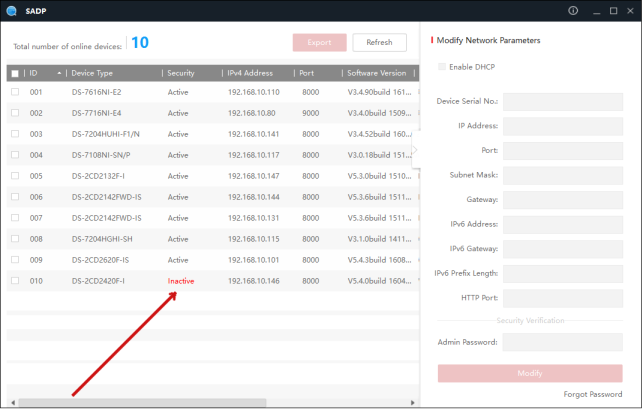
Task: Check the box for device 001
Action: click(x=15, y=92)
